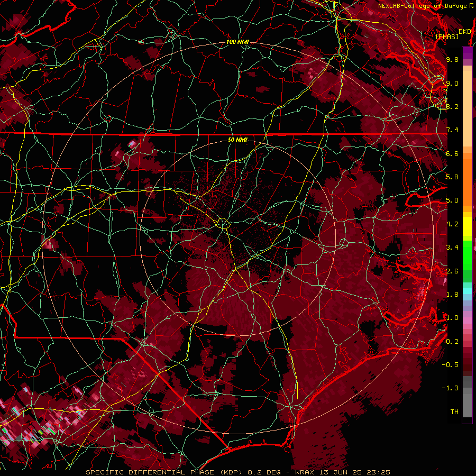The image size is (476, 476).
Task: Click the 9.0 value on the color scale
Action: 452,83
